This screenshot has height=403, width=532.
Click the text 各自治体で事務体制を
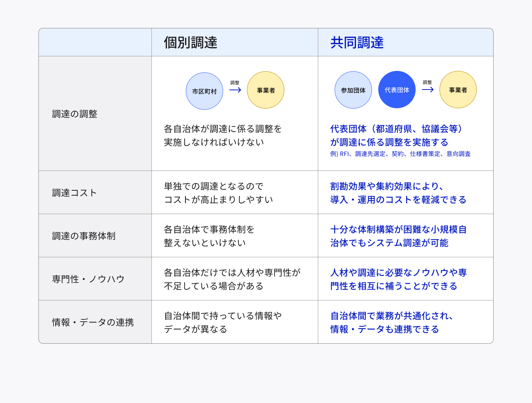click(209, 229)
